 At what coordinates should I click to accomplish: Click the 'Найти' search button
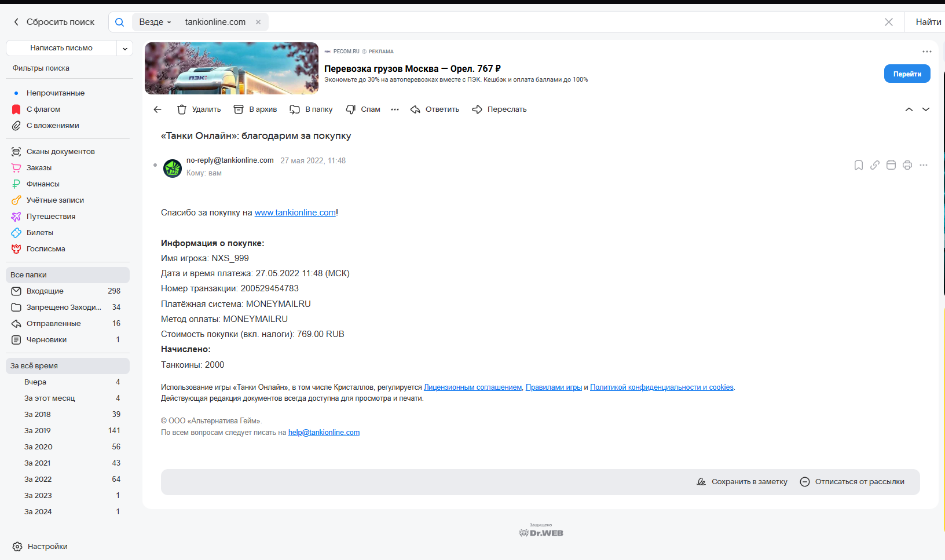click(x=928, y=22)
